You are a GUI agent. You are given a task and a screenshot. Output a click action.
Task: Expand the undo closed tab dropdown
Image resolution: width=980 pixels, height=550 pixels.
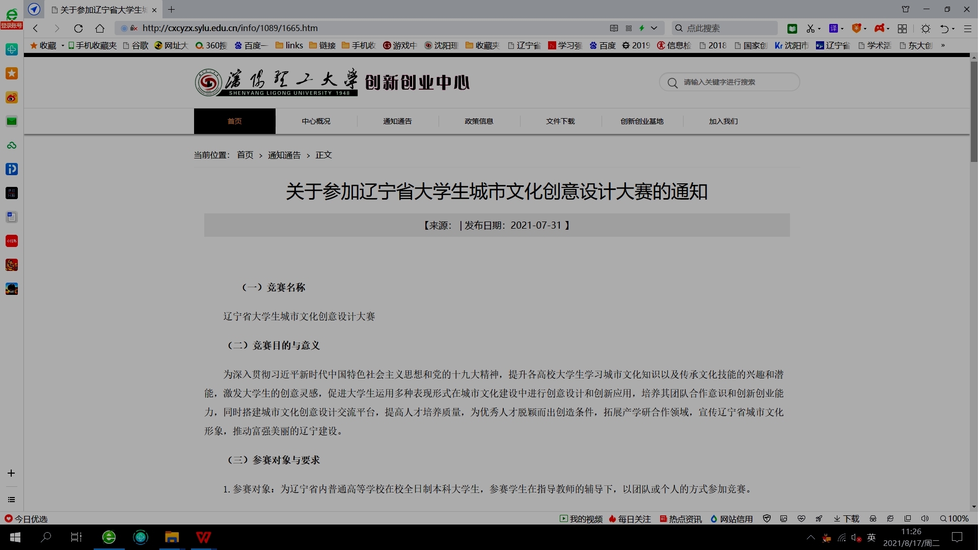(953, 29)
